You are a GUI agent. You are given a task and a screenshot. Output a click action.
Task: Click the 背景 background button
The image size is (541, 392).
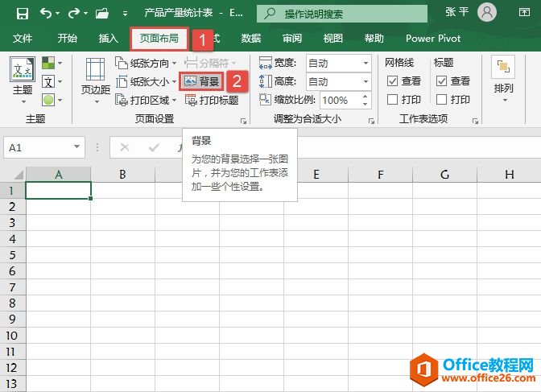[x=201, y=81]
